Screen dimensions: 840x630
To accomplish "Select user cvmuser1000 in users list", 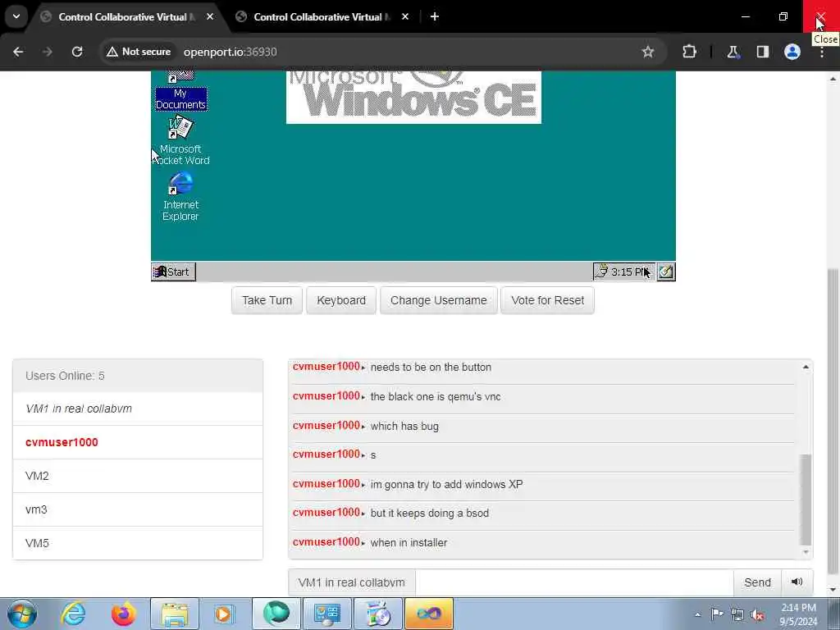I will (x=138, y=442).
